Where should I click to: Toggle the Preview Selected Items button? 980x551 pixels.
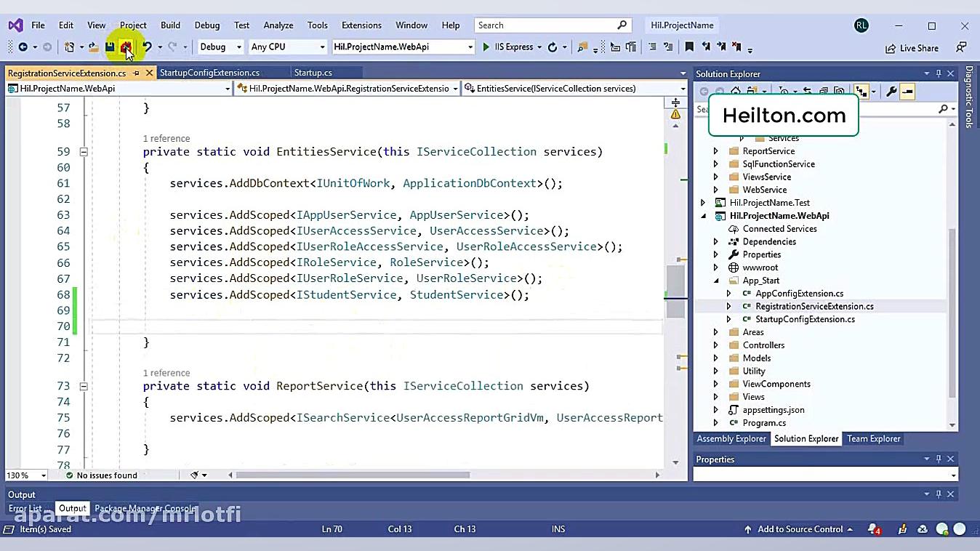coord(907,92)
